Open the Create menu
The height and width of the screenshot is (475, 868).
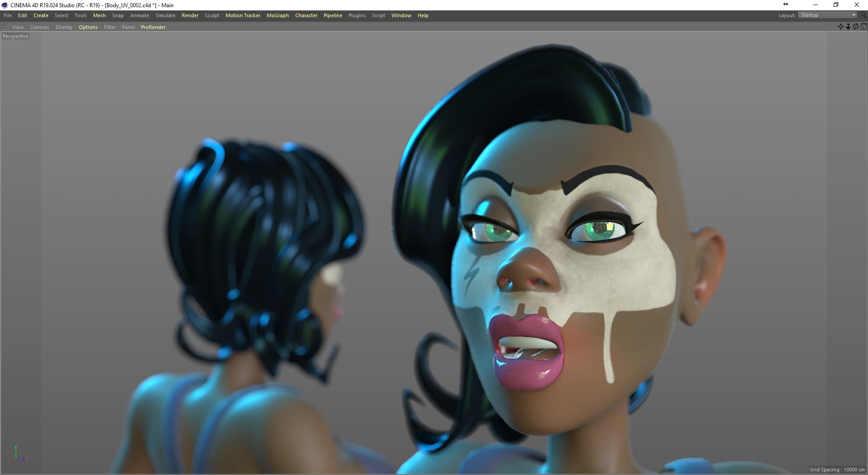point(41,15)
